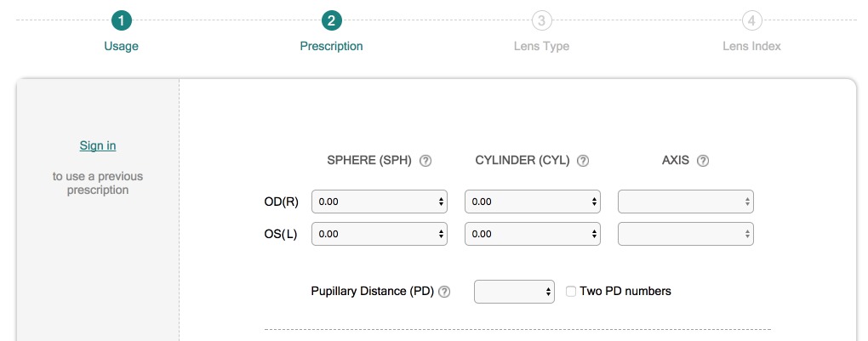Select the Lens Index step label

(x=751, y=46)
